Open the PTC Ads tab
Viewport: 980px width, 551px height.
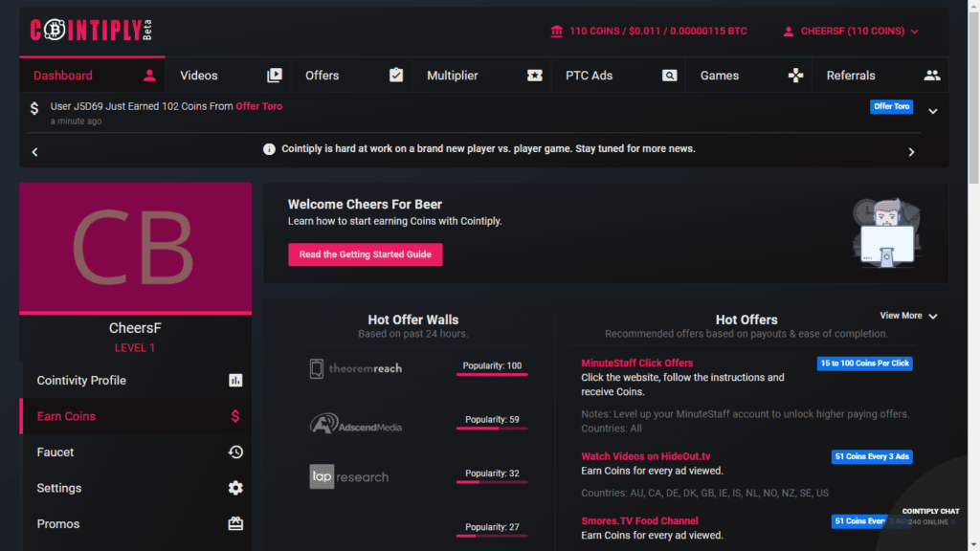click(x=619, y=75)
